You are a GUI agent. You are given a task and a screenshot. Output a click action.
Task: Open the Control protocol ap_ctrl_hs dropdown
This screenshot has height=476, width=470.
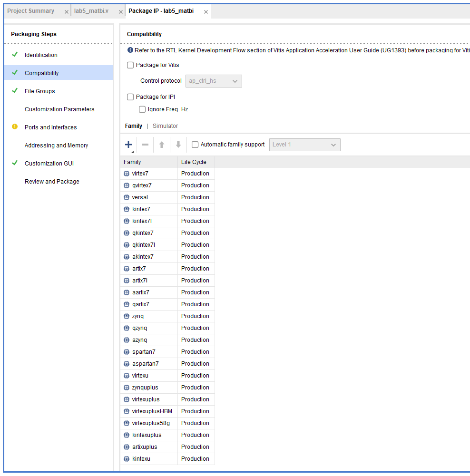tap(214, 81)
